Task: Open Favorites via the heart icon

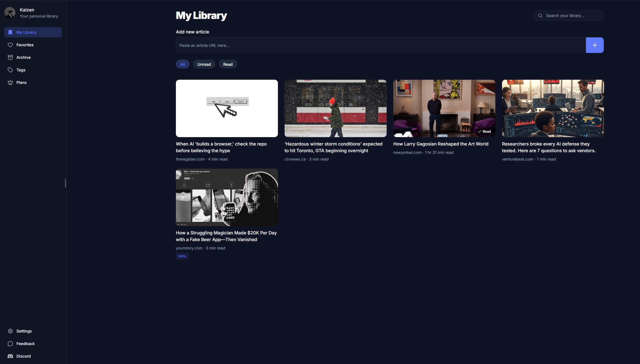Action: 10,45
